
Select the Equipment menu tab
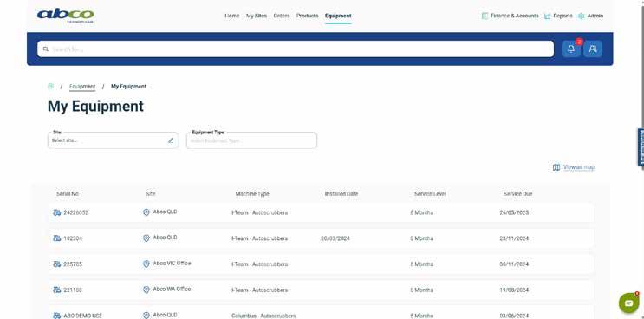(338, 16)
